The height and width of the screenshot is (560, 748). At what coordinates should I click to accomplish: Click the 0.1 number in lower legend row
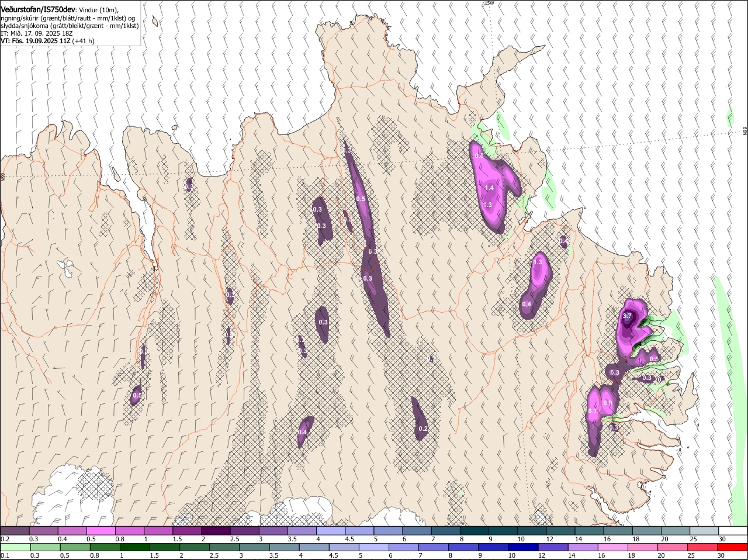[x=5, y=555]
